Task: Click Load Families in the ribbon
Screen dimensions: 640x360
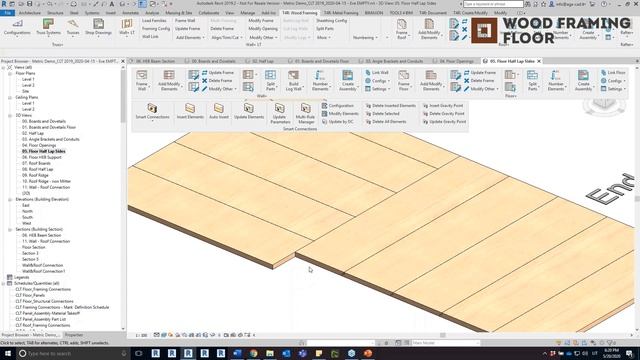Action: click(154, 21)
